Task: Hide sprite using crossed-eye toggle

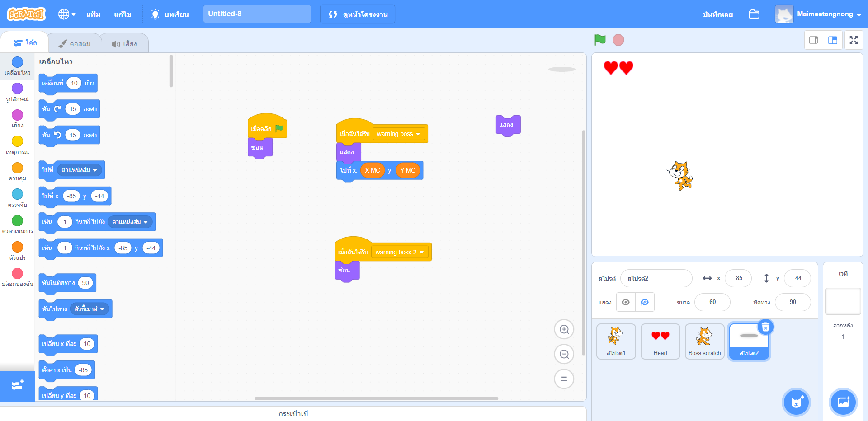Action: pyautogui.click(x=645, y=302)
